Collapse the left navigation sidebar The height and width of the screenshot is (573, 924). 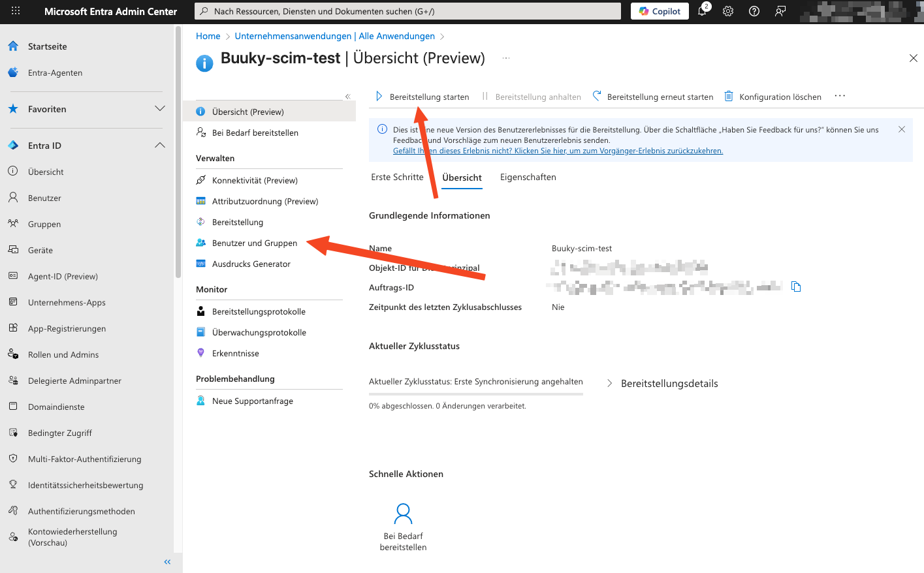(x=167, y=562)
